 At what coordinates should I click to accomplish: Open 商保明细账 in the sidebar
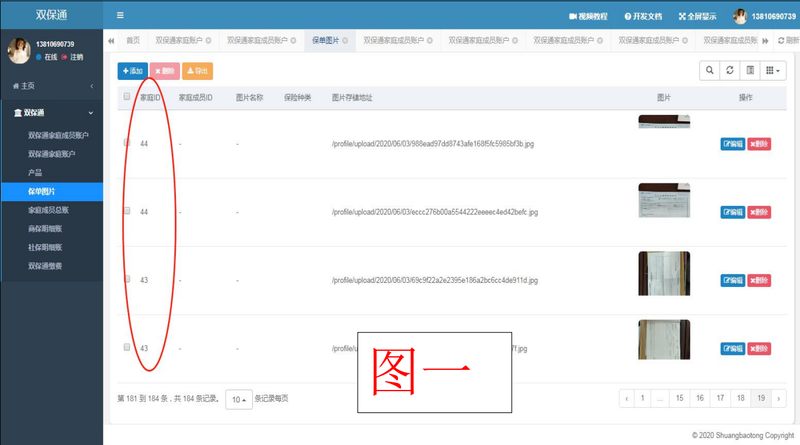(45, 229)
